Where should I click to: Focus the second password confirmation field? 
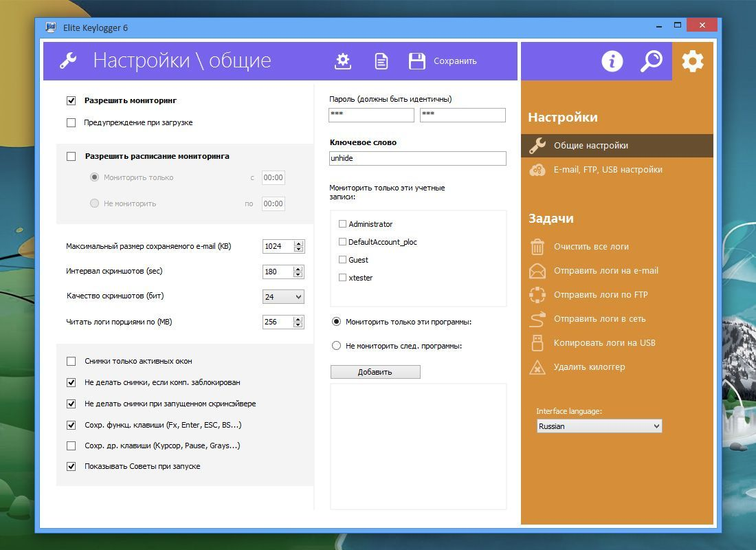pyautogui.click(x=463, y=115)
